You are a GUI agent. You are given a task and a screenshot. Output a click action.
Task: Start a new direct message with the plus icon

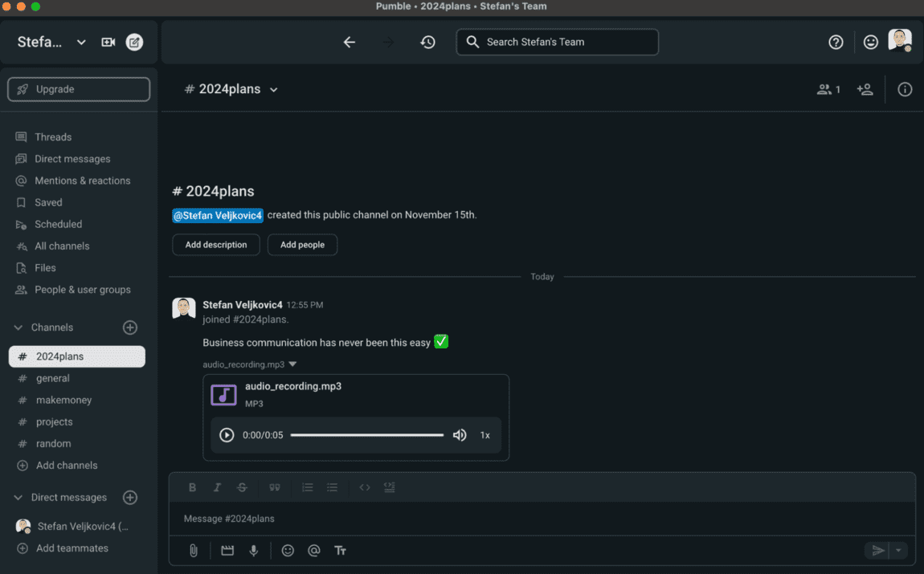click(x=130, y=498)
